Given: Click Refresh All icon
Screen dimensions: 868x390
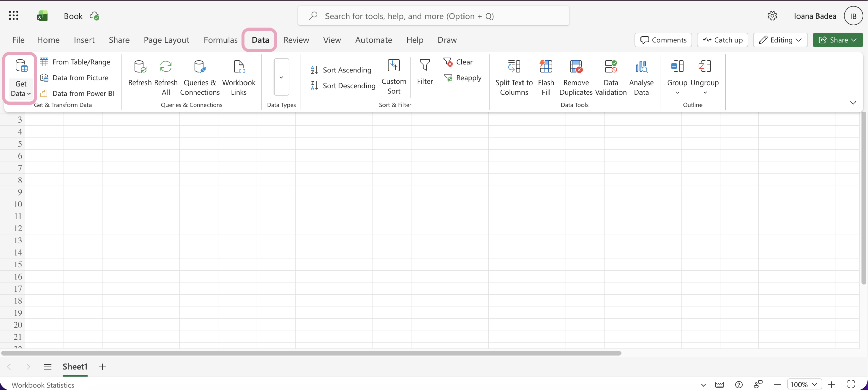Looking at the screenshot, I should [165, 67].
